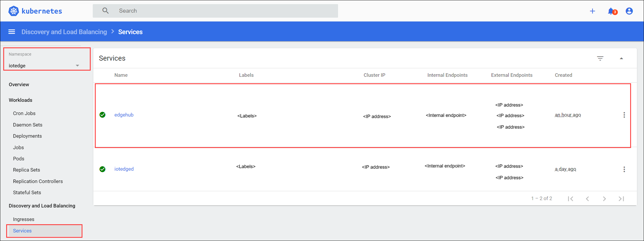Go to last page of services

pyautogui.click(x=621, y=199)
